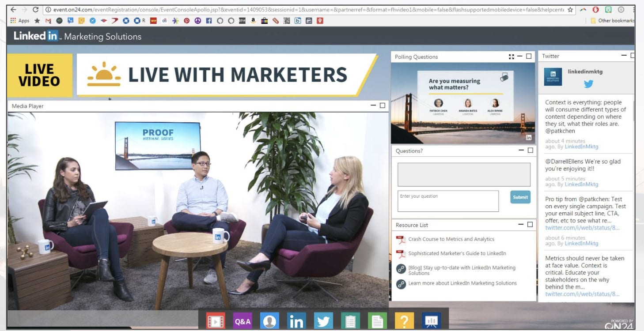Minimize the Questions? panel
This screenshot has height=331, width=644.
click(522, 150)
